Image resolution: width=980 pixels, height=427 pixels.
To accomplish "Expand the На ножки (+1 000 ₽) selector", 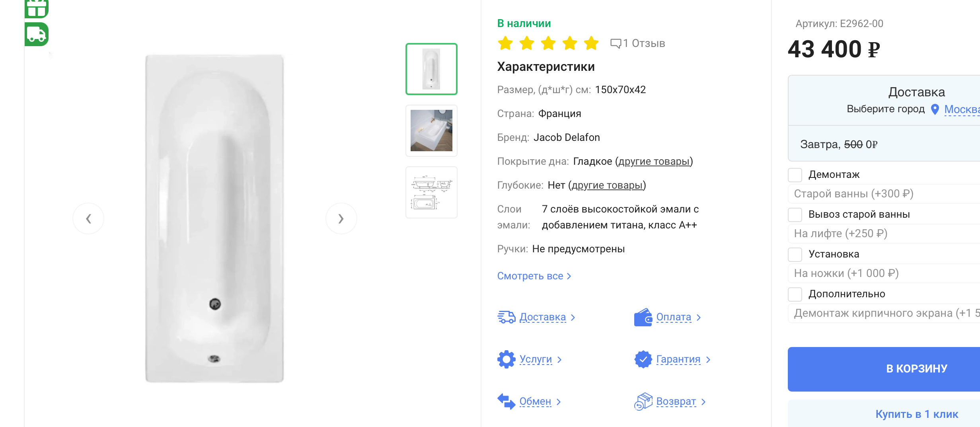I will pyautogui.click(x=883, y=273).
